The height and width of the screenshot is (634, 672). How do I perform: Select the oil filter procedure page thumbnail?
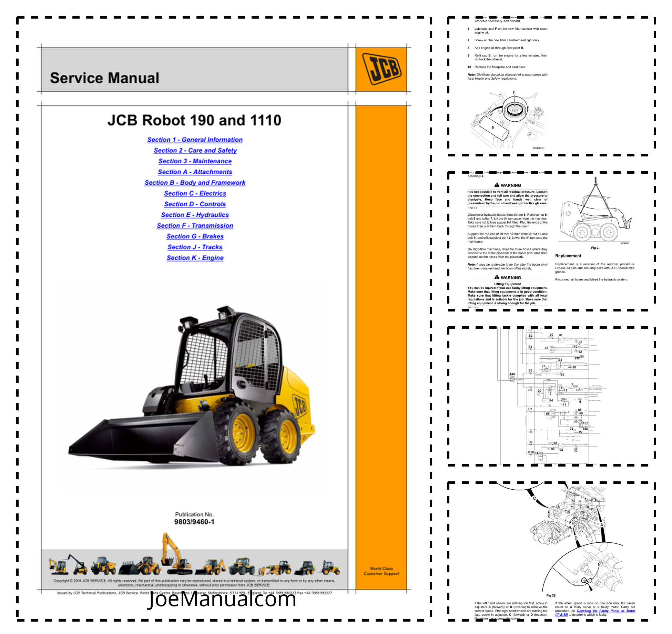pyautogui.click(x=551, y=86)
